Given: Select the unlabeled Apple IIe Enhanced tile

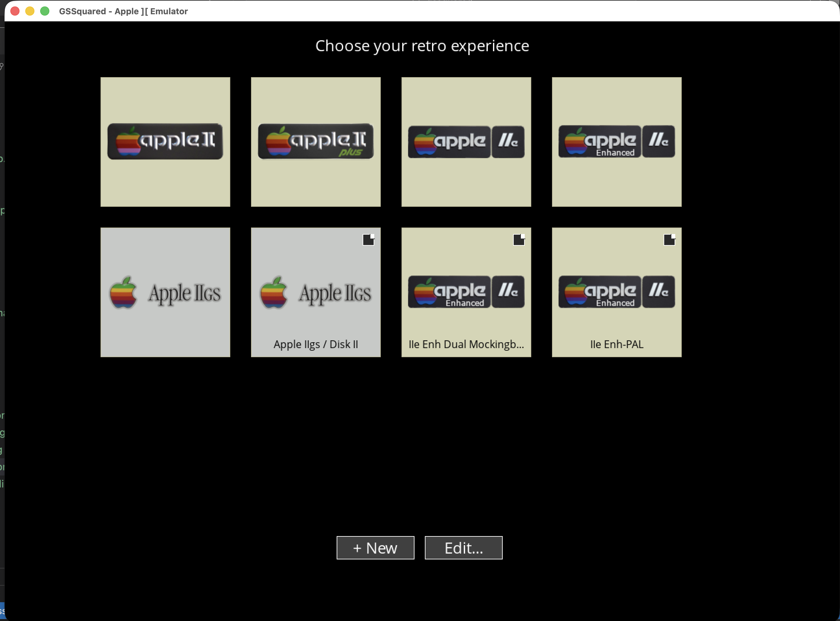Looking at the screenshot, I should [x=617, y=142].
